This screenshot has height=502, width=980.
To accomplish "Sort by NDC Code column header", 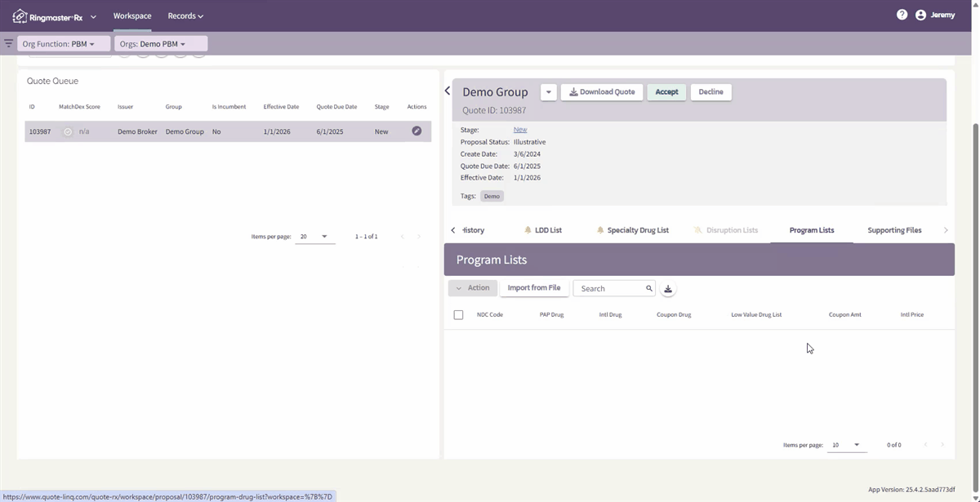I will pos(490,314).
